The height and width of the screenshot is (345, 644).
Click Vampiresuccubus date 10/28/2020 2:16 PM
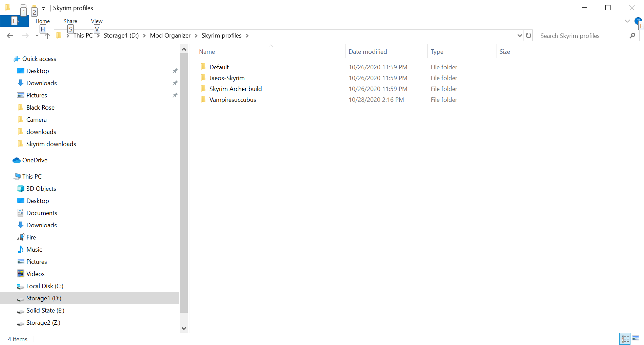pos(376,99)
